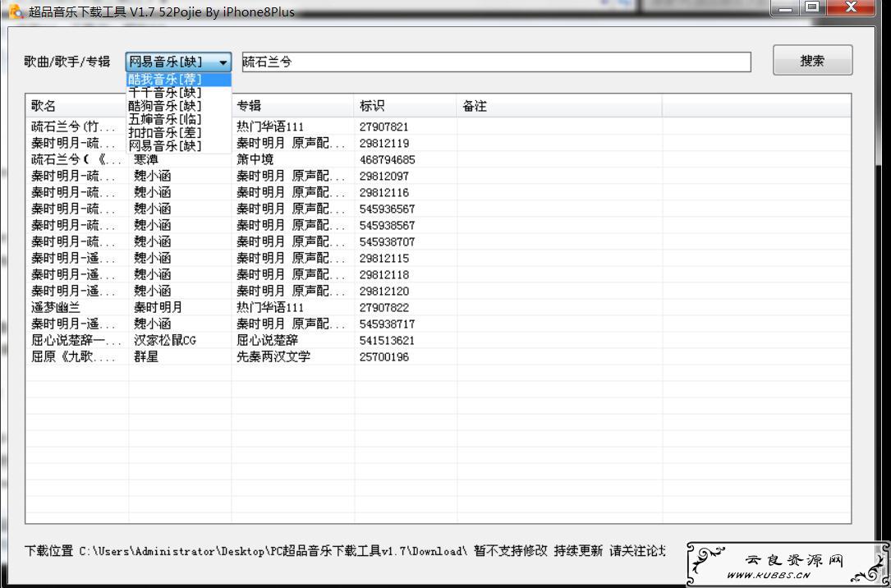Click the 标识 column header
Image resolution: width=891 pixels, height=588 pixels.
(405, 106)
